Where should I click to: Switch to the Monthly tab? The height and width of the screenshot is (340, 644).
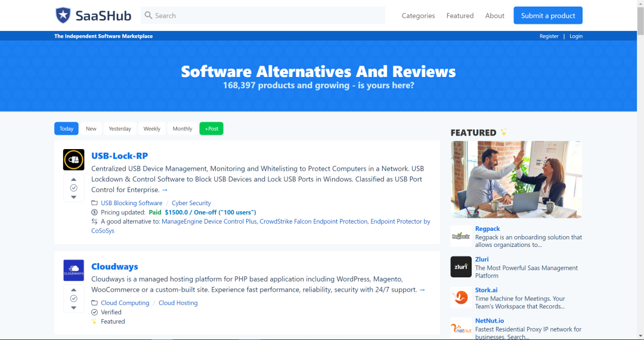[x=182, y=128]
